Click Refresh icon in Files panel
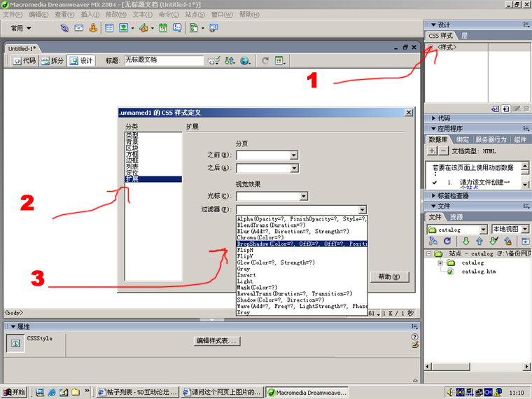This screenshot has width=532, height=399. (447, 241)
